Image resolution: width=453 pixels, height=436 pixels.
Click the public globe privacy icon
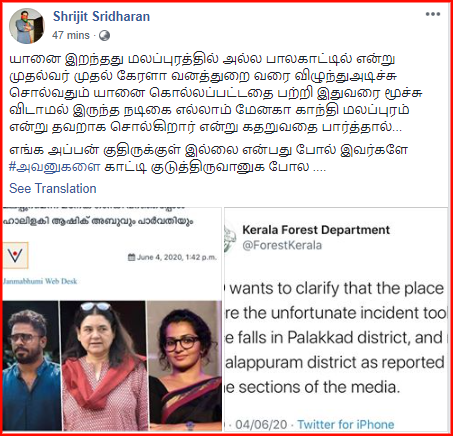pos(104,35)
